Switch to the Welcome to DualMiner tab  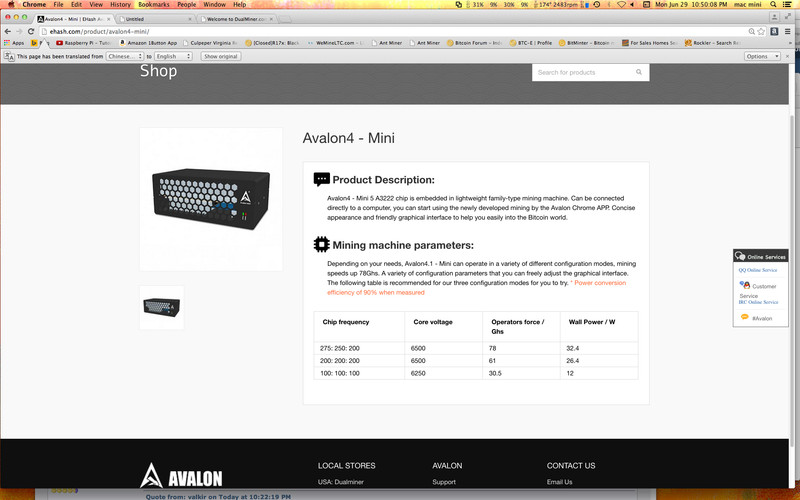237,19
